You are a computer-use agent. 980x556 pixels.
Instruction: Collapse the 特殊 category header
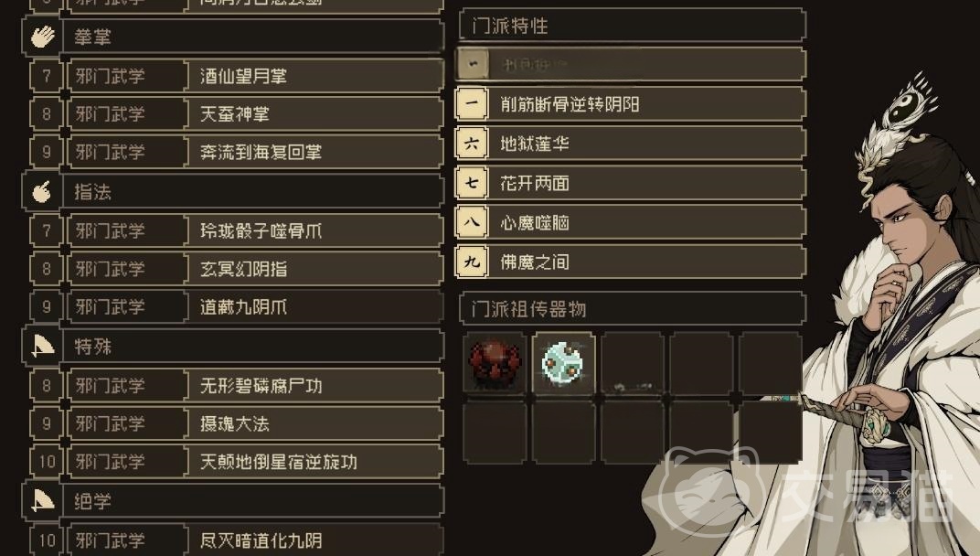pyautogui.click(x=232, y=346)
